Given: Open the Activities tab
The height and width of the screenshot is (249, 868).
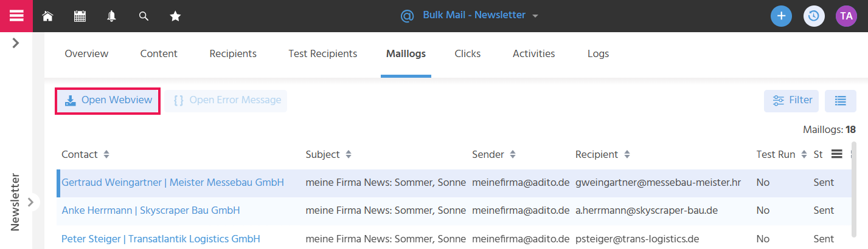Looking at the screenshot, I should pyautogui.click(x=533, y=53).
